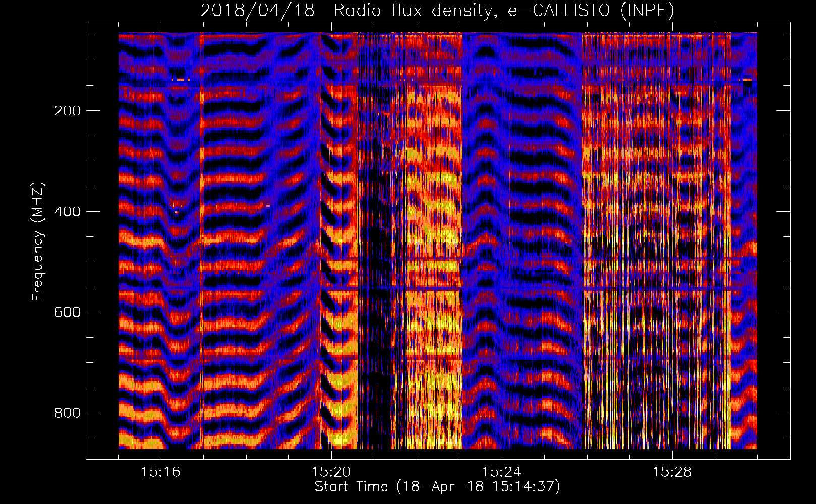Viewport: 816px width, 504px height.
Task: Click the 15:28 time tick label
Action: click(x=672, y=472)
